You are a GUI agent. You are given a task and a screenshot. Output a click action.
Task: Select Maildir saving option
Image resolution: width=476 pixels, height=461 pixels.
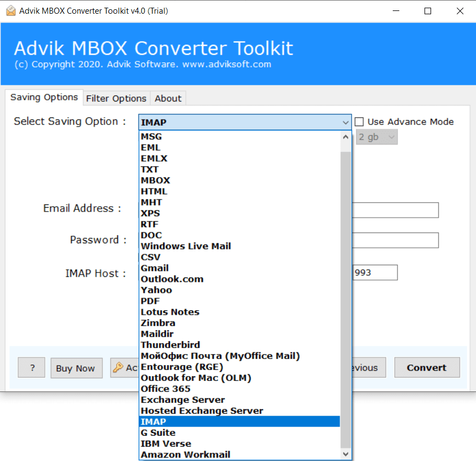coord(240,334)
